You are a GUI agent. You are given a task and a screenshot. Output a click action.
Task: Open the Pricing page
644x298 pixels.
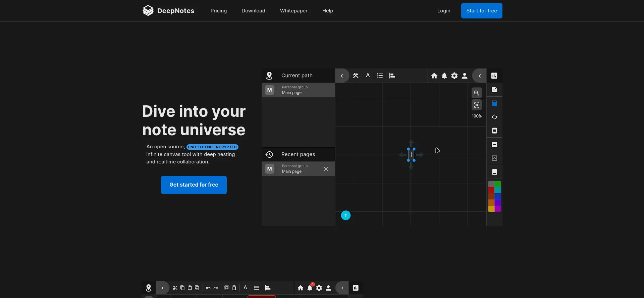[x=219, y=11]
